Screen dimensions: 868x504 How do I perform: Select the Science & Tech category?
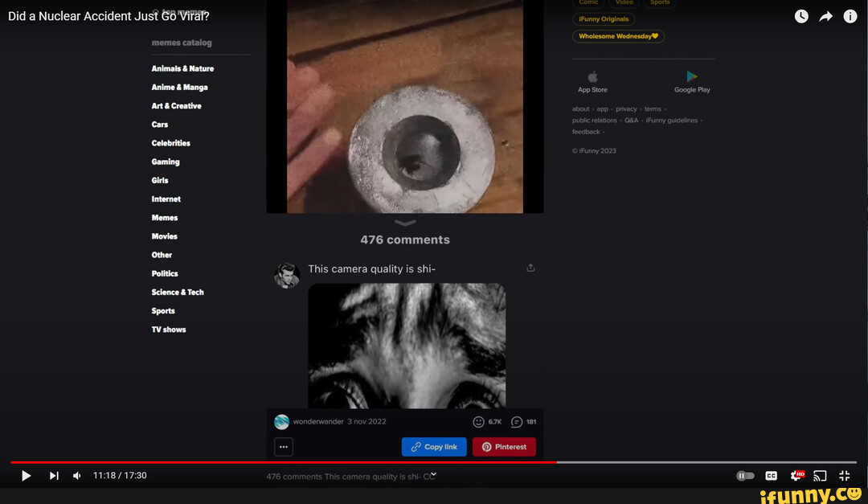tap(178, 293)
